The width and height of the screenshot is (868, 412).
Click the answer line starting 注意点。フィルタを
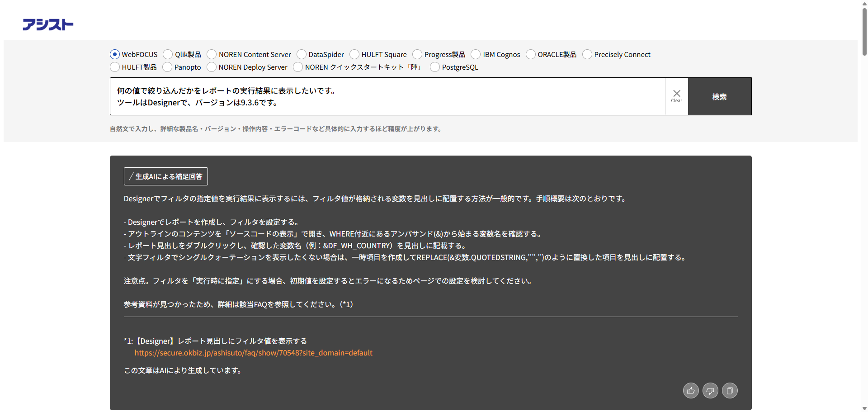tap(329, 281)
